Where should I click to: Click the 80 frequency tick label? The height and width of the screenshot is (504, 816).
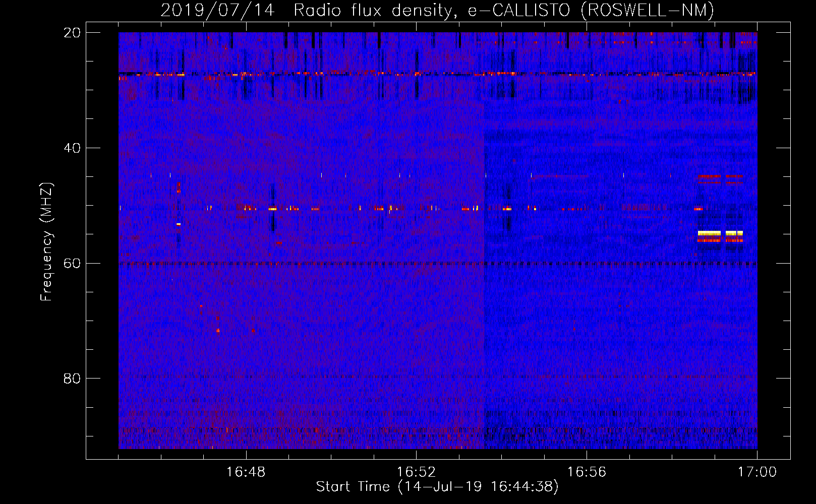tap(72, 379)
